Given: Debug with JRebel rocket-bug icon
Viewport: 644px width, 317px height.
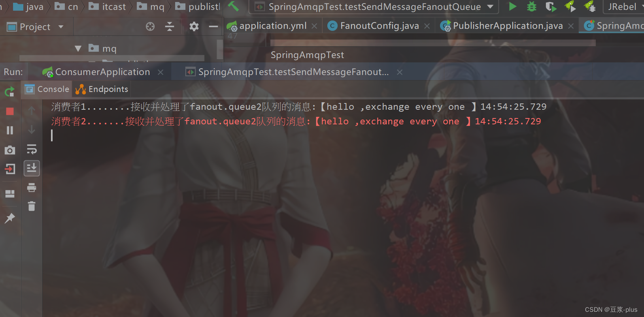Looking at the screenshot, I should click(x=589, y=6).
